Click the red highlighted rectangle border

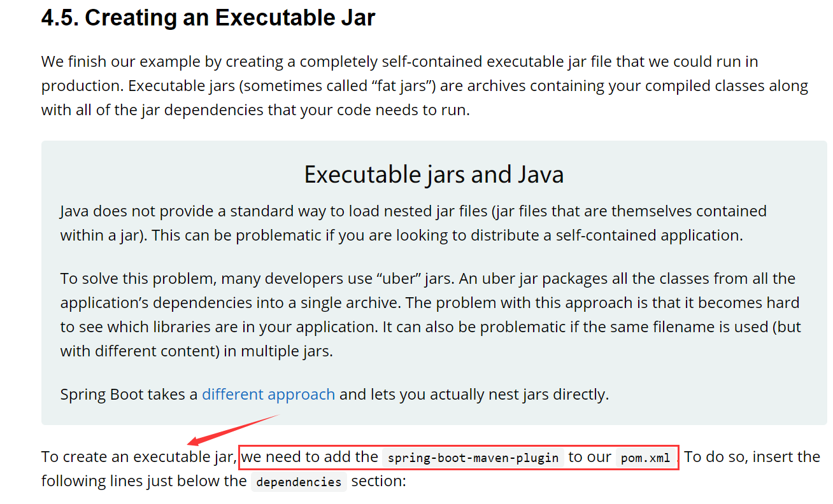(x=459, y=445)
